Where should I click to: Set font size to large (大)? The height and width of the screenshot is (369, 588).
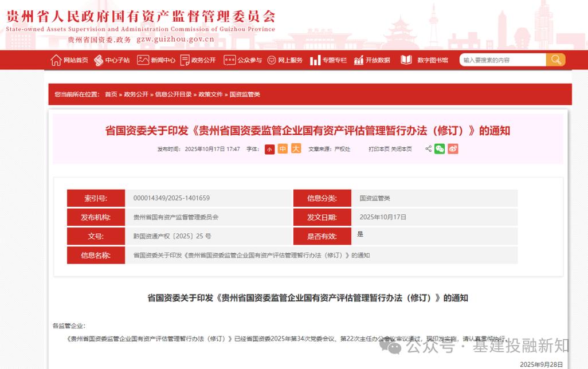click(296, 148)
